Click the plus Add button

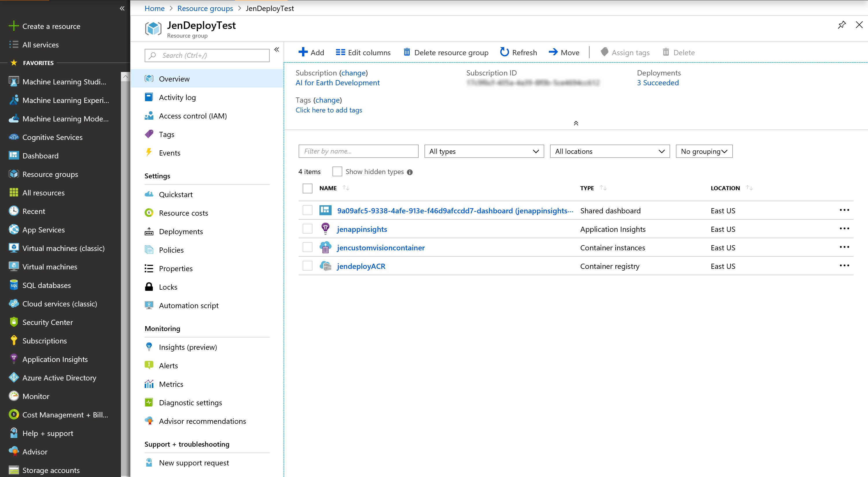311,52
